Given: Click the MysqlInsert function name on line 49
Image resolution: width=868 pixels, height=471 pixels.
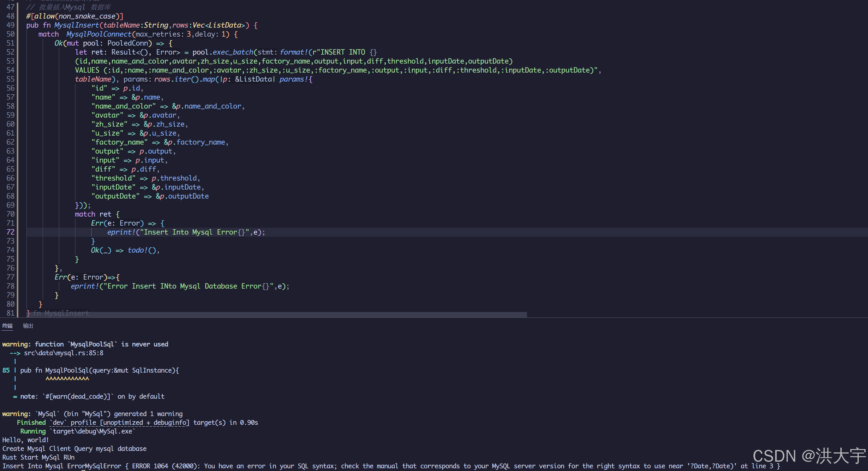Looking at the screenshot, I should [77, 25].
